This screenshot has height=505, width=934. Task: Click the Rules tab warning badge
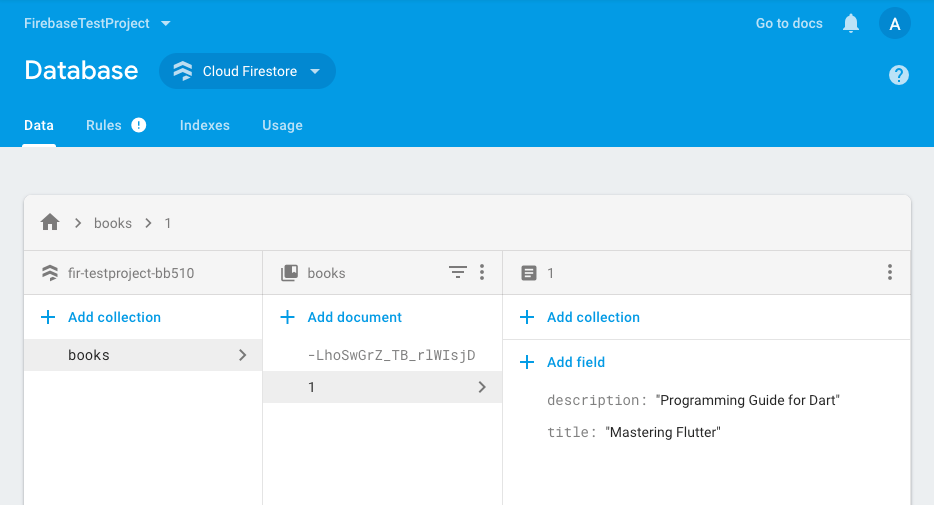pos(139,125)
